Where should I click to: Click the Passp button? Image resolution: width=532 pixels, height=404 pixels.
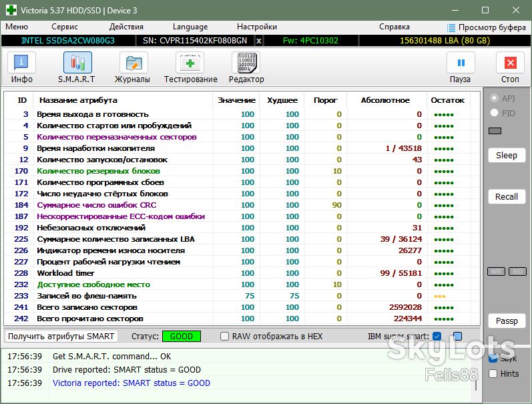(507, 321)
